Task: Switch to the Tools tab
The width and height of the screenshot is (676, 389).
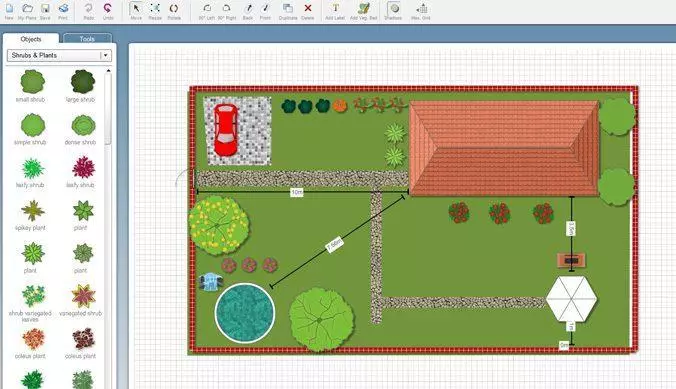Action: [87, 39]
